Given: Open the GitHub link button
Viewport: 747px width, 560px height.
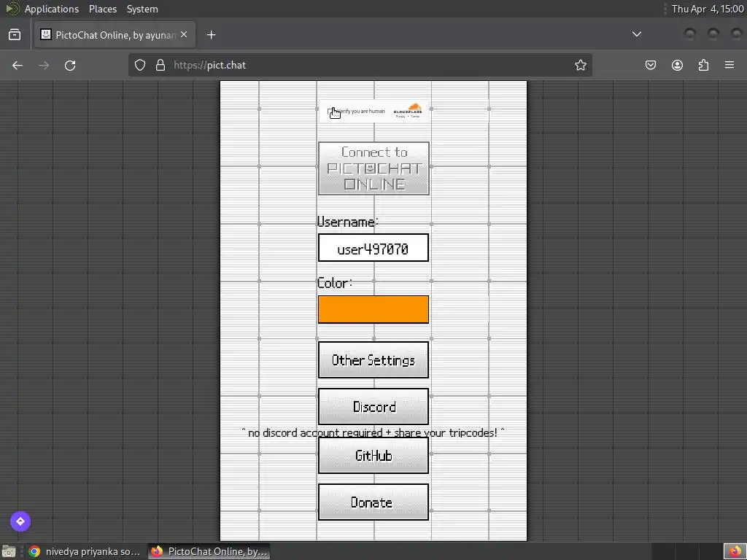Looking at the screenshot, I should [x=373, y=456].
